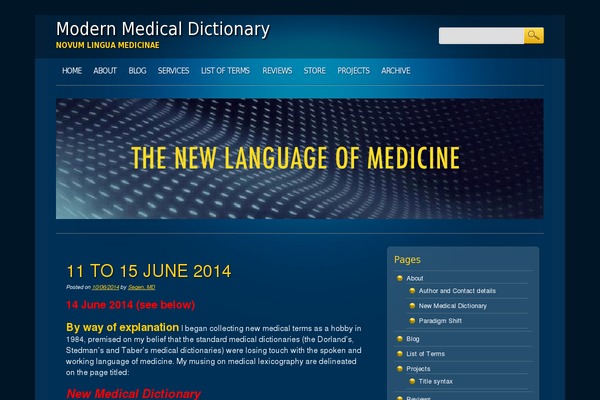
Task: Open Reviews in the navigation bar
Action: click(277, 71)
